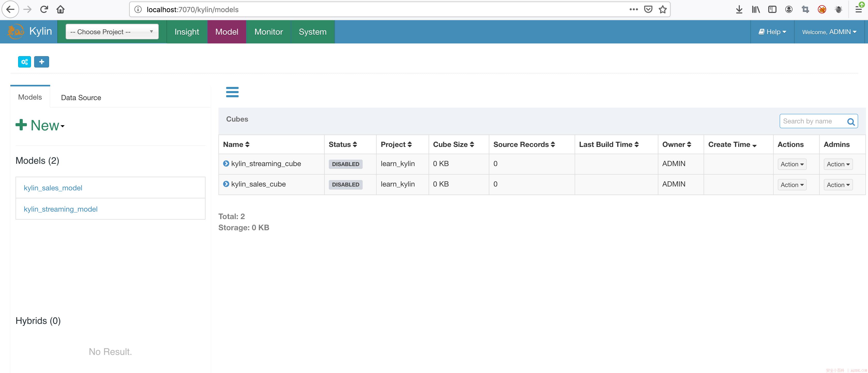This screenshot has width=868, height=373.
Task: Click the bug extension icon
Action: pos(838,10)
